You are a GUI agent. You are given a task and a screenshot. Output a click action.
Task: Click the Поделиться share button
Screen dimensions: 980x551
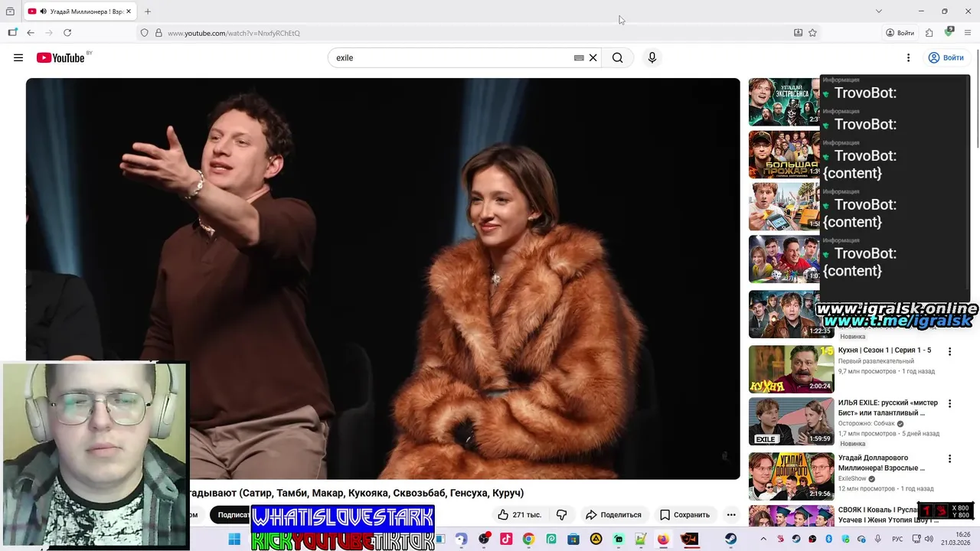point(613,515)
